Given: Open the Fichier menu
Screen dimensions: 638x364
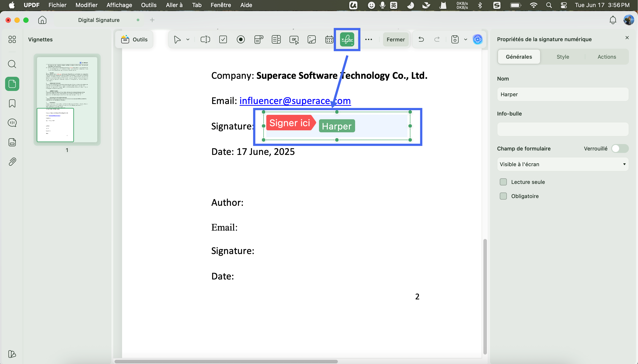Looking at the screenshot, I should [x=57, y=5].
